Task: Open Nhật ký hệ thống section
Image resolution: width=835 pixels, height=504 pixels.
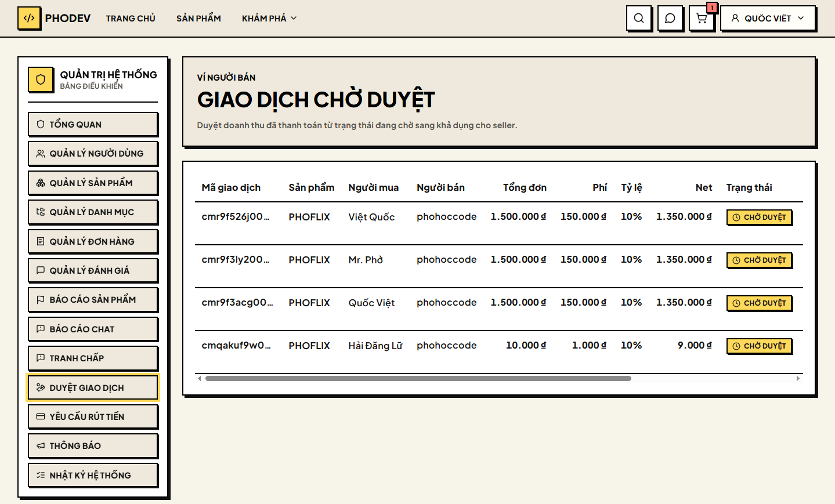Action: tap(93, 475)
